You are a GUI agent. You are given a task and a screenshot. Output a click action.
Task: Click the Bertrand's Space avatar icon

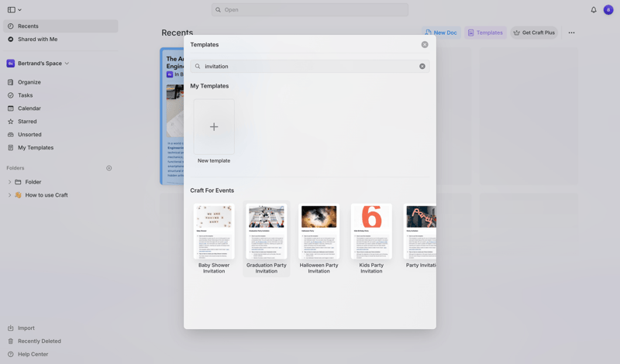pyautogui.click(x=11, y=64)
